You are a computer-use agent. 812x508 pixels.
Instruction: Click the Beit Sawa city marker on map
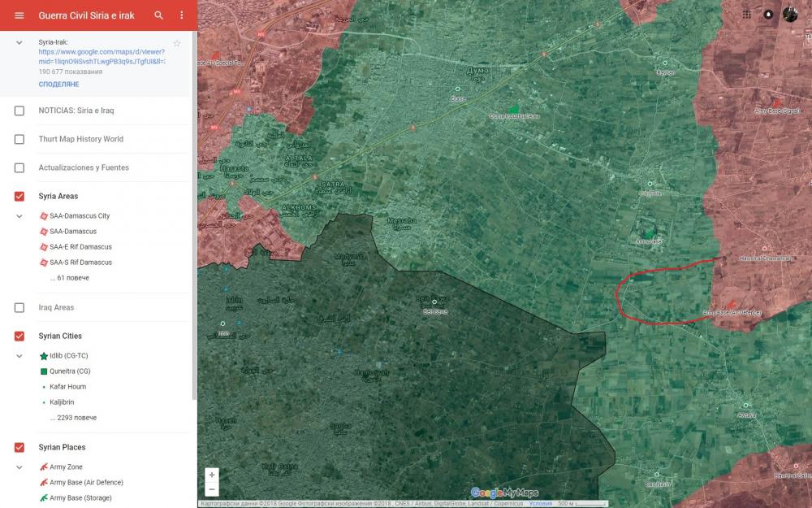[x=434, y=302]
